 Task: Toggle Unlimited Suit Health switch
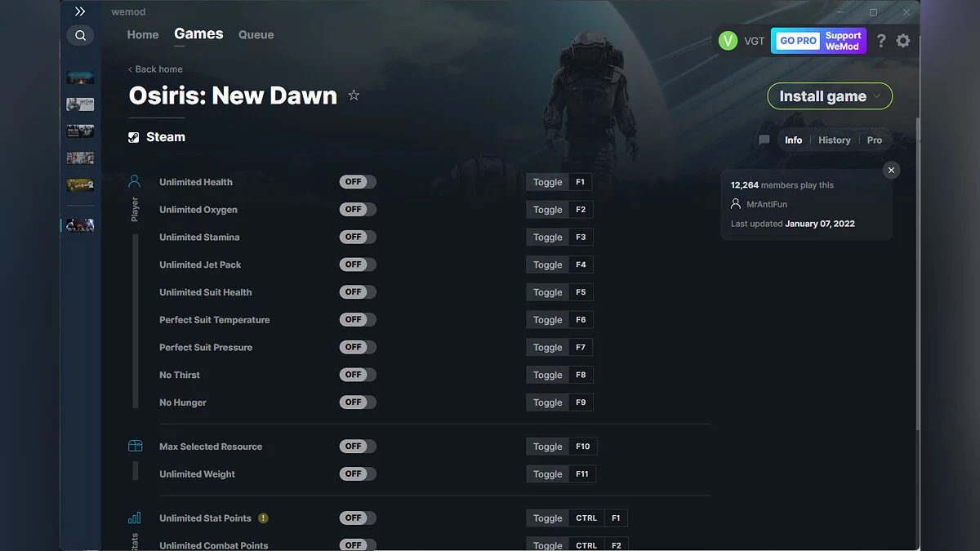(x=358, y=292)
